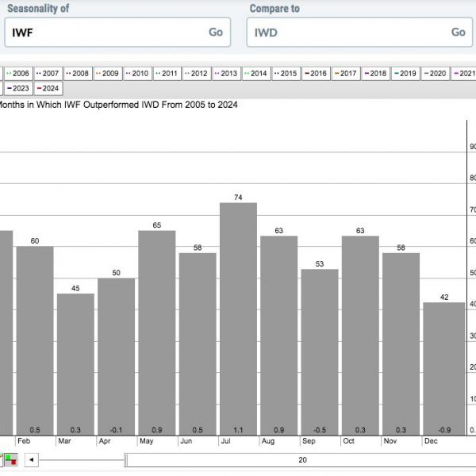The width and height of the screenshot is (476, 476).
Task: Focus the Compare to IWD input
Action: click(x=359, y=33)
